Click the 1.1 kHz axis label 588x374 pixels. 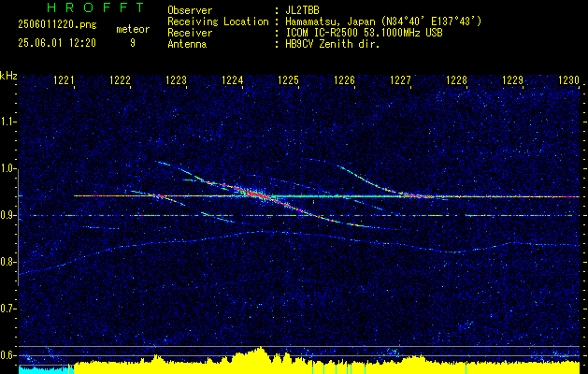point(7,122)
